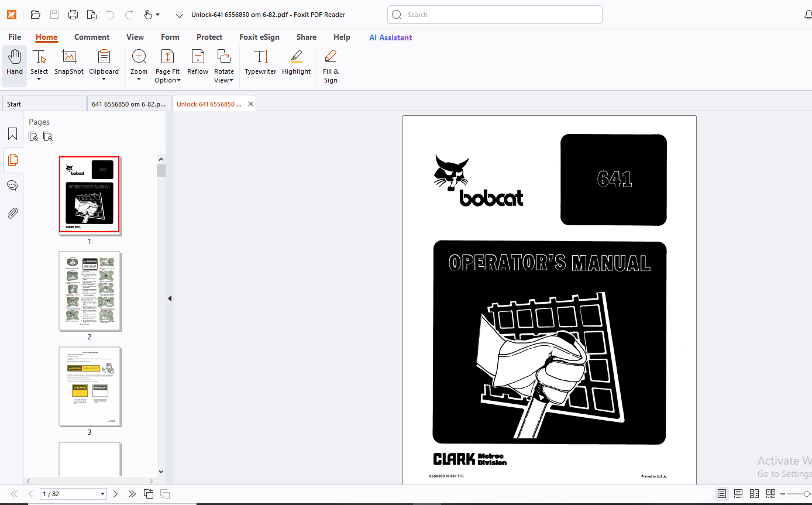This screenshot has width=812, height=505.
Task: Click the Save disk icon in title bar
Action: tap(54, 15)
